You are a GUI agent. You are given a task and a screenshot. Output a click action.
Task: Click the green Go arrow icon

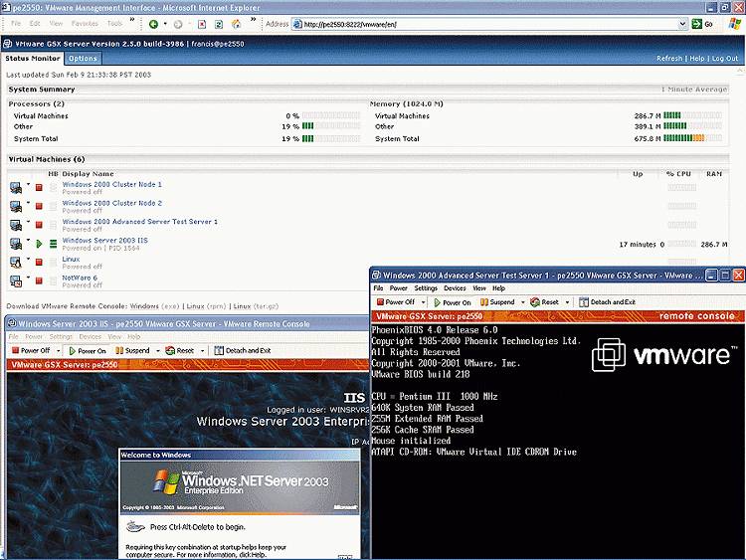[x=697, y=24]
